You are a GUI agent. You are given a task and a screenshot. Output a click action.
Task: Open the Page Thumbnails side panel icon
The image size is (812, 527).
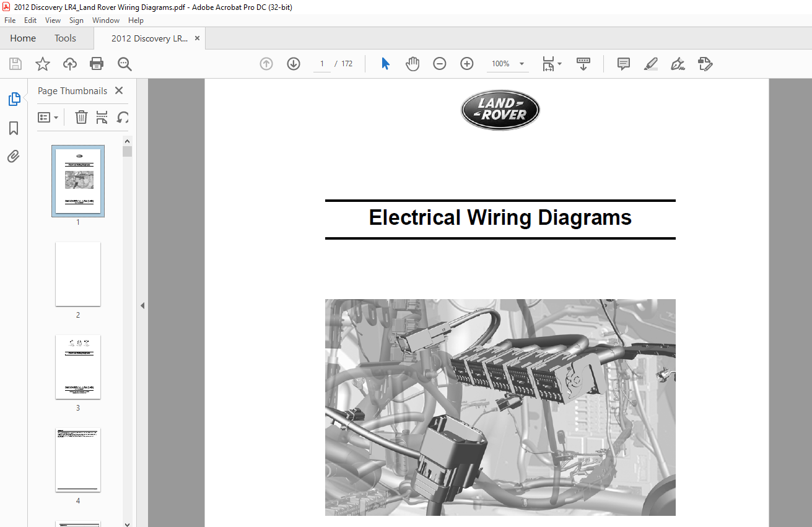coord(14,99)
